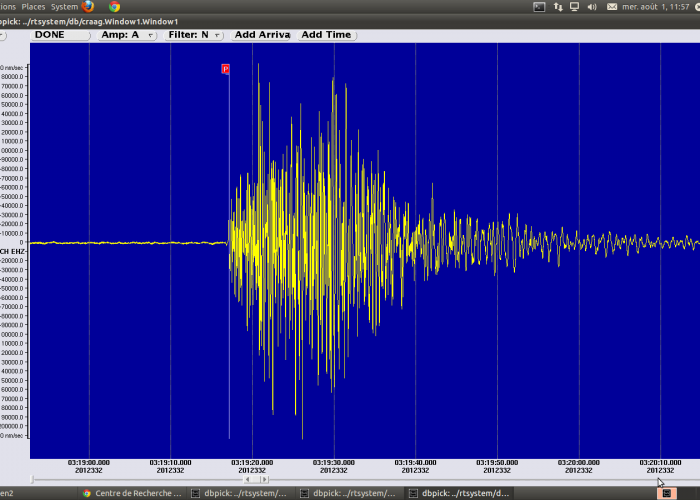Click the display monitor tray icon
The width and height of the screenshot is (700, 500).
coord(575,7)
